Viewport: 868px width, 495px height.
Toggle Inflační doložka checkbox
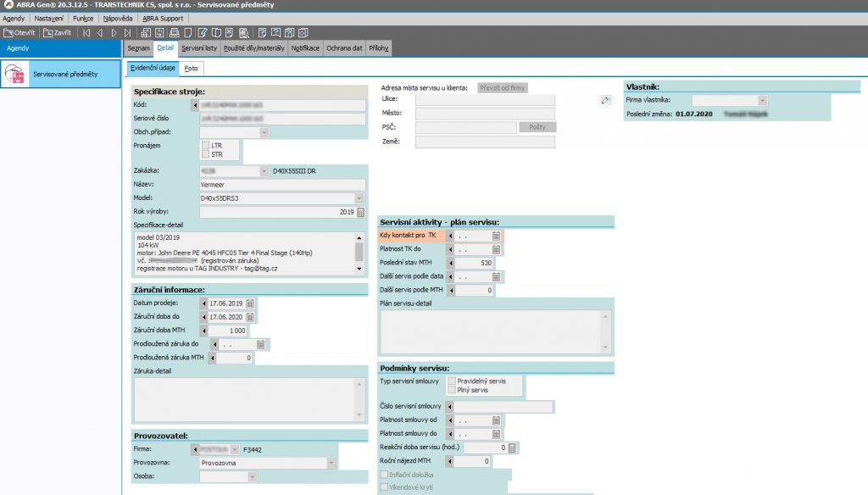coord(384,475)
